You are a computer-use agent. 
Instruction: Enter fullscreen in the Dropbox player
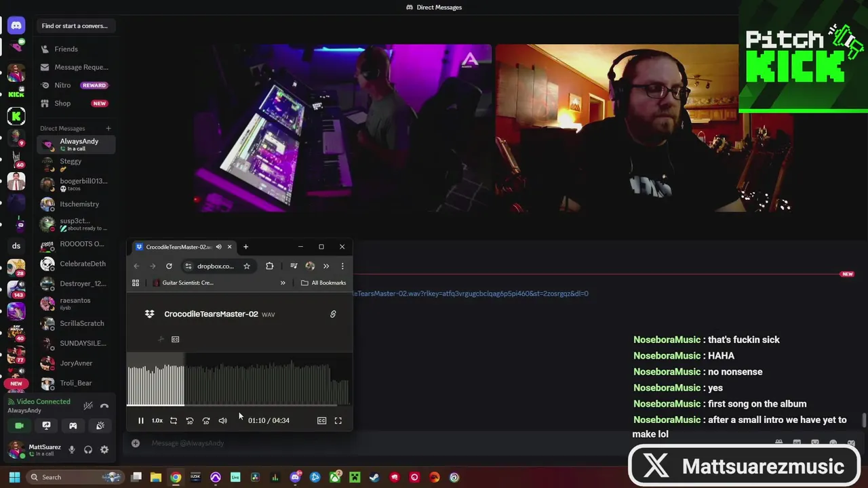click(338, 421)
